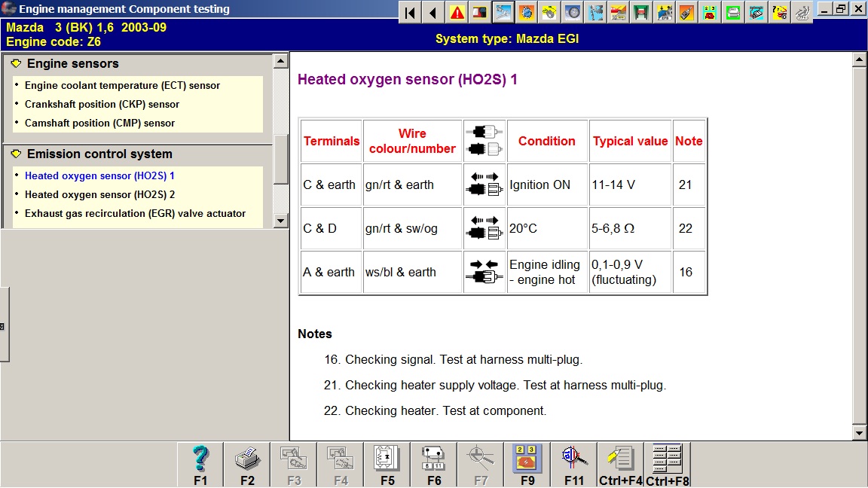The height and width of the screenshot is (488, 868).
Task: Click the F6 connector pin icon
Action: pos(434,464)
